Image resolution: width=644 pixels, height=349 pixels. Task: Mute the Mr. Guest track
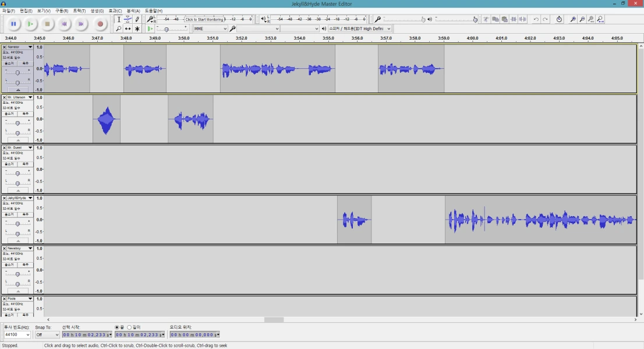[x=9, y=164]
